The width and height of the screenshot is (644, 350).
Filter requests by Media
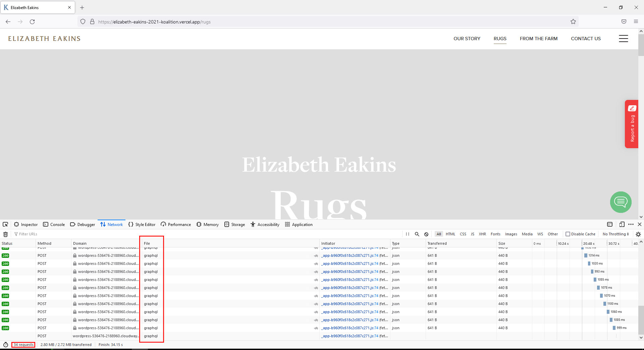click(x=527, y=234)
